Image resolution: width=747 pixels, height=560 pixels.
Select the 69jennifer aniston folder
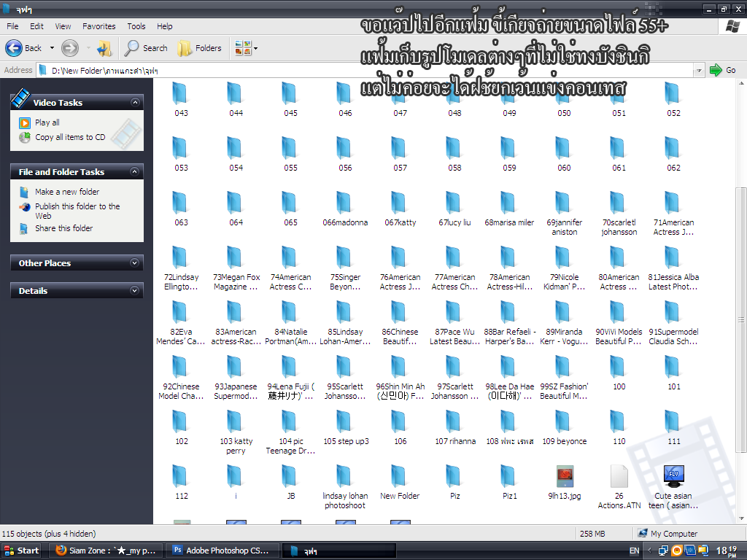coord(564,214)
